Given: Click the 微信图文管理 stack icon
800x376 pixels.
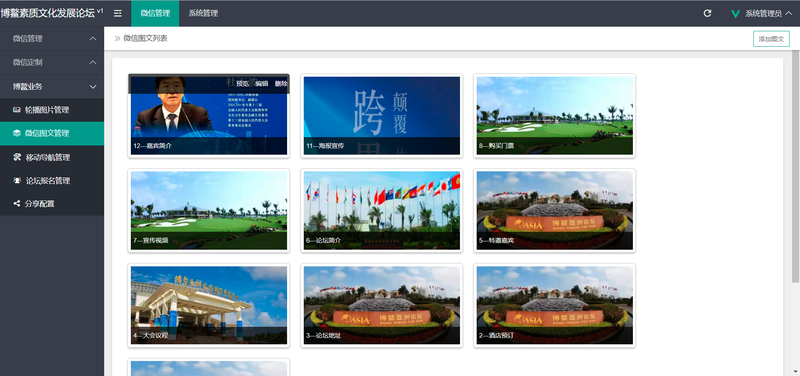Looking at the screenshot, I should 17,133.
